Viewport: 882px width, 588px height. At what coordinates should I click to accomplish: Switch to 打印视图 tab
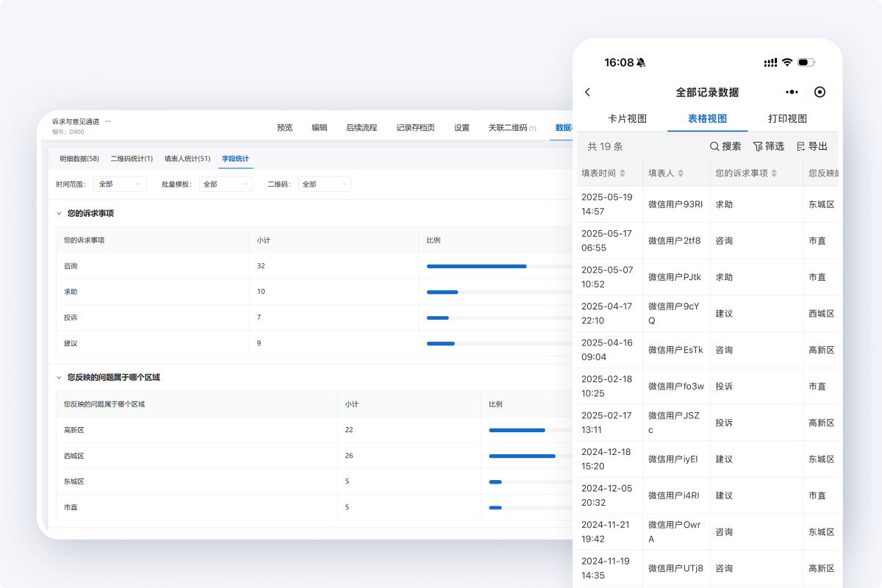tap(787, 118)
